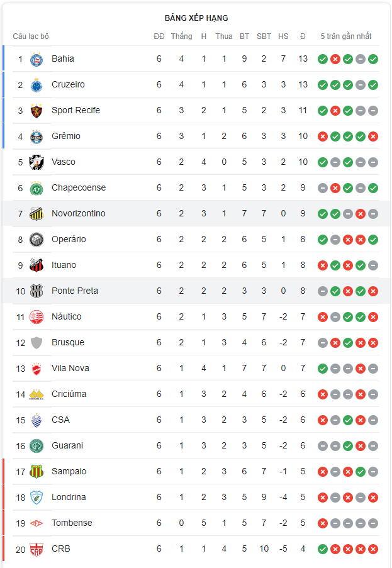Image resolution: width=392 pixels, height=568 pixels.
Task: Select the Cruzeiro team badge
Action: pyautogui.click(x=36, y=84)
